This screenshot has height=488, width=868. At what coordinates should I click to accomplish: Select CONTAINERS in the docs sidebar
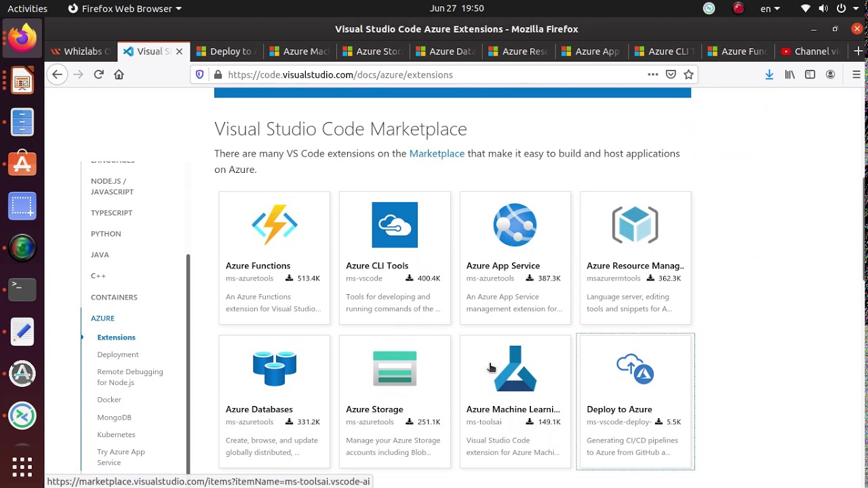pyautogui.click(x=114, y=297)
